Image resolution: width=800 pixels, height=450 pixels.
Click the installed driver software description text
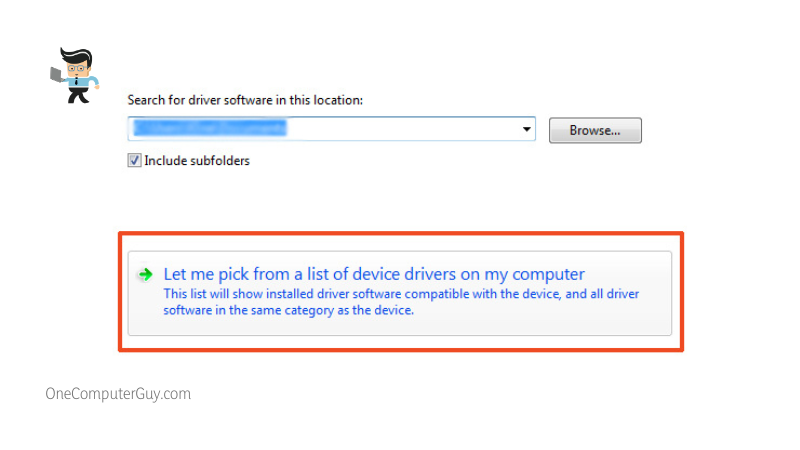click(x=400, y=294)
